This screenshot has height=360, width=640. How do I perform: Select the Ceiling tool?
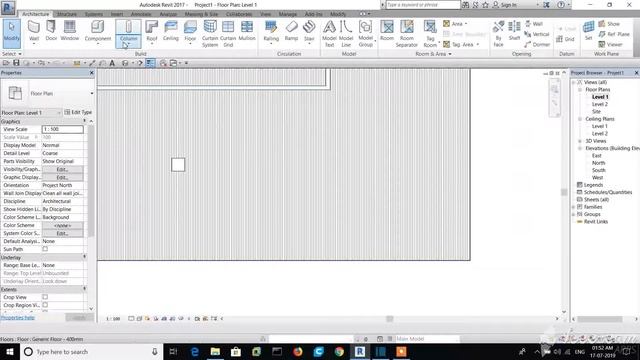tap(171, 31)
